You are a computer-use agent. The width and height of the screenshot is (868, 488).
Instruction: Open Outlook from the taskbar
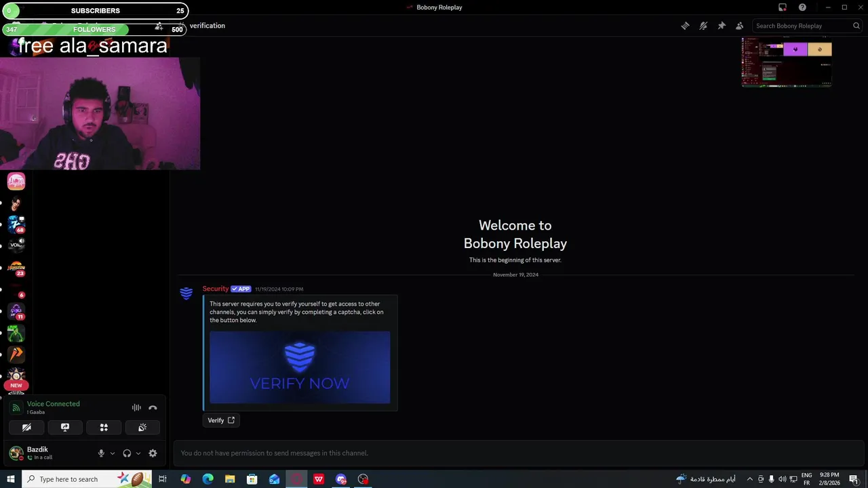point(274,479)
